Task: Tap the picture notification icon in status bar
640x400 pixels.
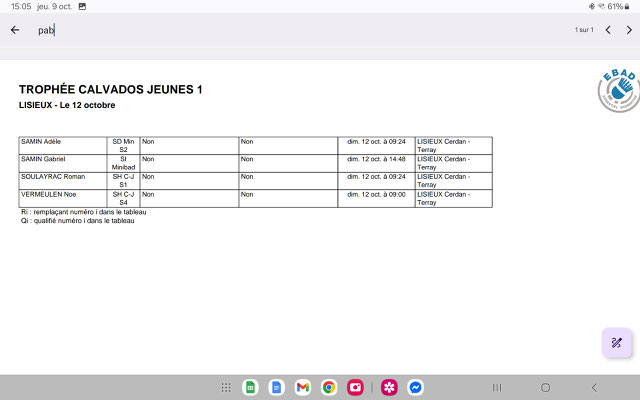Action: pos(82,7)
